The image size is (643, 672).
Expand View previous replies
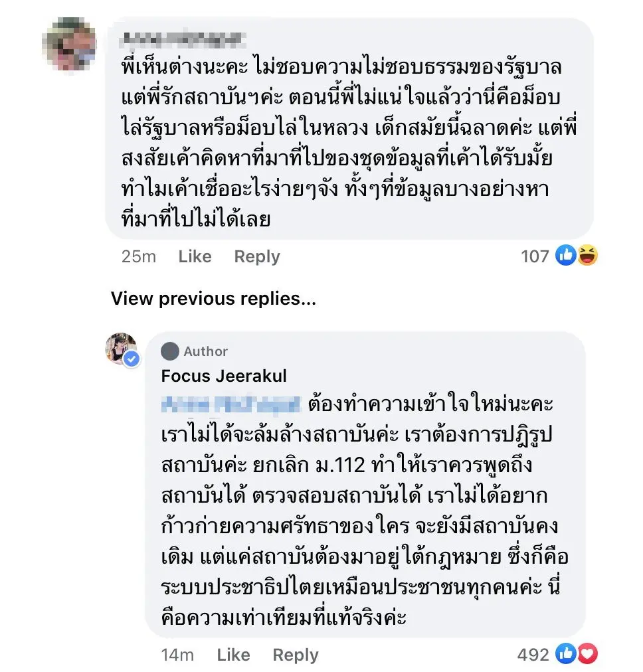213,299
